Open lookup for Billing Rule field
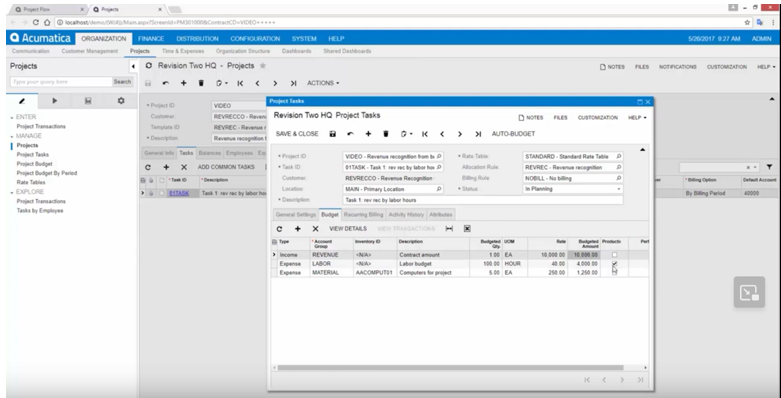Viewport: 781px width, 398px height. [x=619, y=178]
